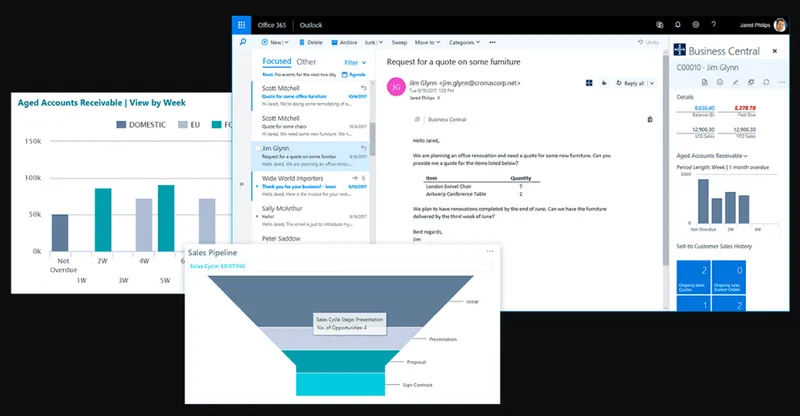Open the New message dropdown arrow
Image resolution: width=800 pixels, height=416 pixels.
coord(286,42)
